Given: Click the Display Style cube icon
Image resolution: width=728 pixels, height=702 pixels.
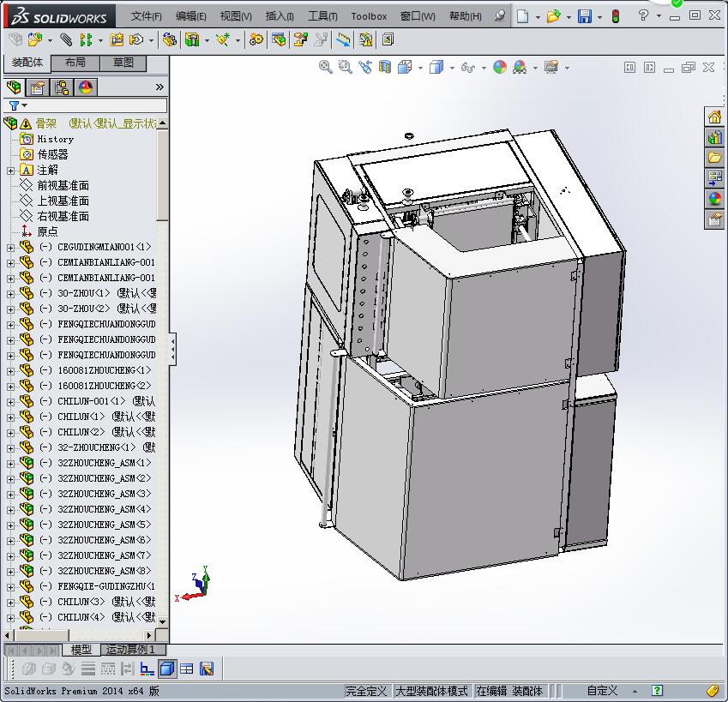Looking at the screenshot, I should click(x=436, y=67).
